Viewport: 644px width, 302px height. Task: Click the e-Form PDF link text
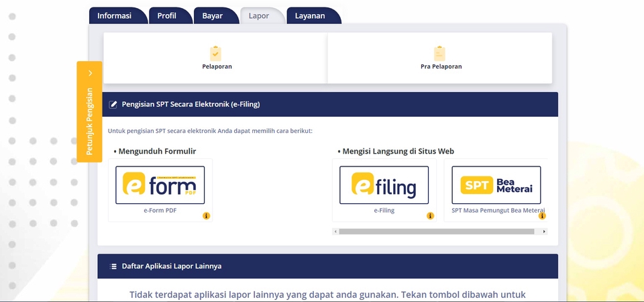(160, 210)
